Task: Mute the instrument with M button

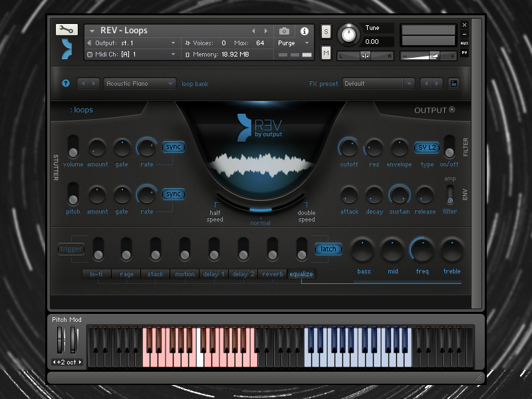Action: (326, 53)
